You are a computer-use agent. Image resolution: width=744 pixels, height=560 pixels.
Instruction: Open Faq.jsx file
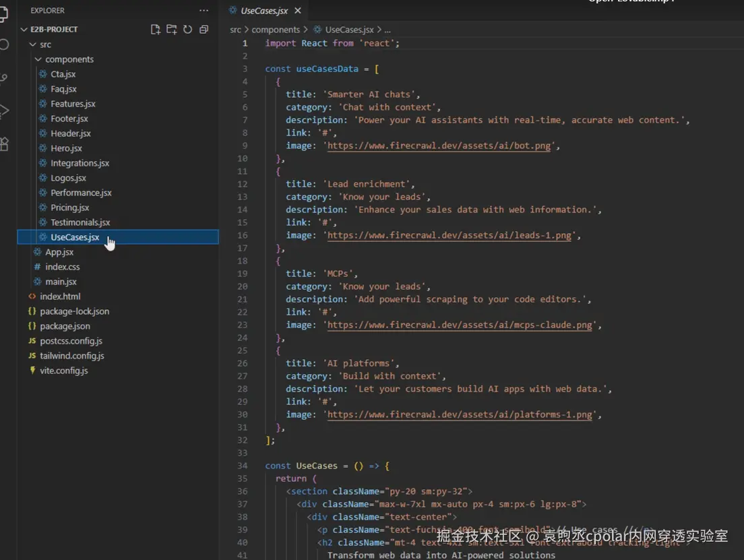[x=63, y=89]
